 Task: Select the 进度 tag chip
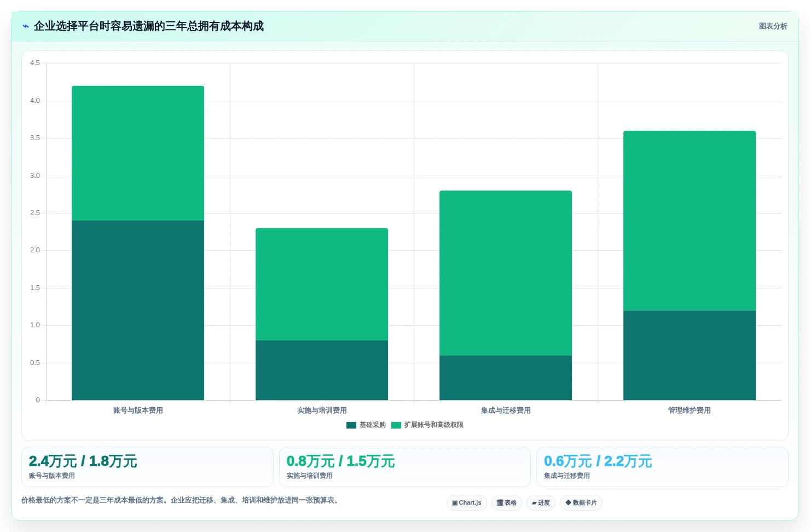pyautogui.click(x=541, y=502)
